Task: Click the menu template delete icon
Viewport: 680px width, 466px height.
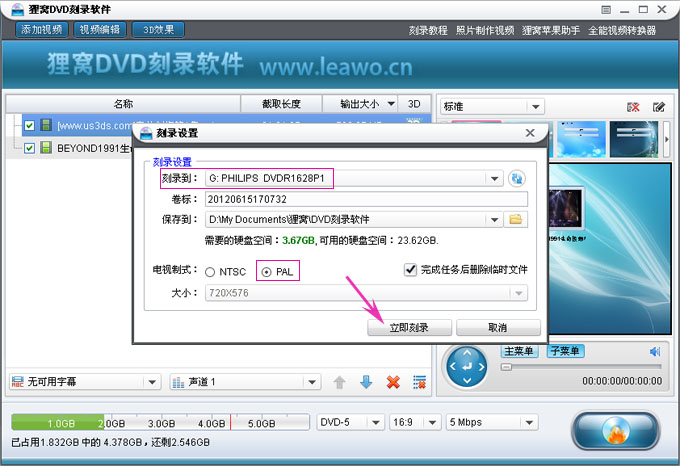Action: pos(633,107)
